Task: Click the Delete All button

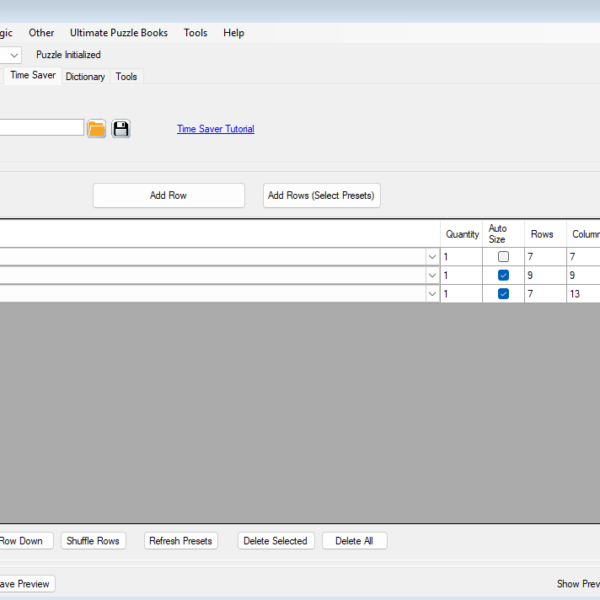Action: pyautogui.click(x=354, y=541)
